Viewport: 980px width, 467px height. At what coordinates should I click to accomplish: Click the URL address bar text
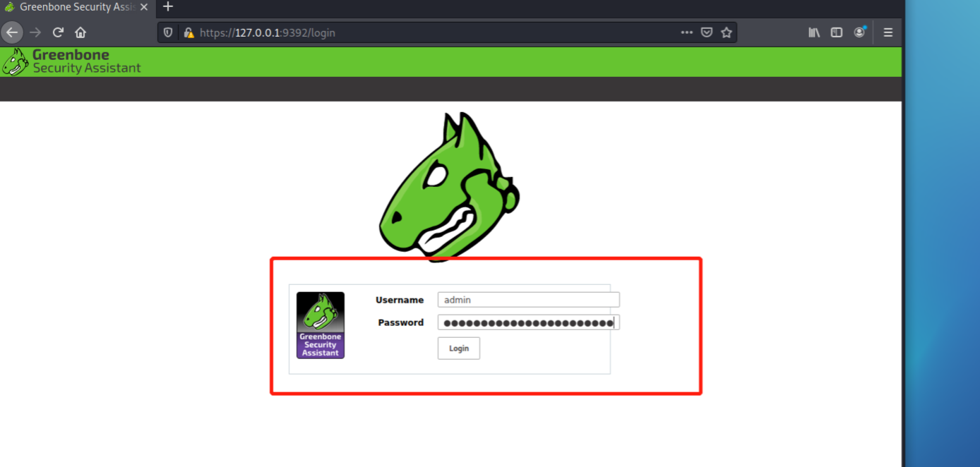click(267, 32)
